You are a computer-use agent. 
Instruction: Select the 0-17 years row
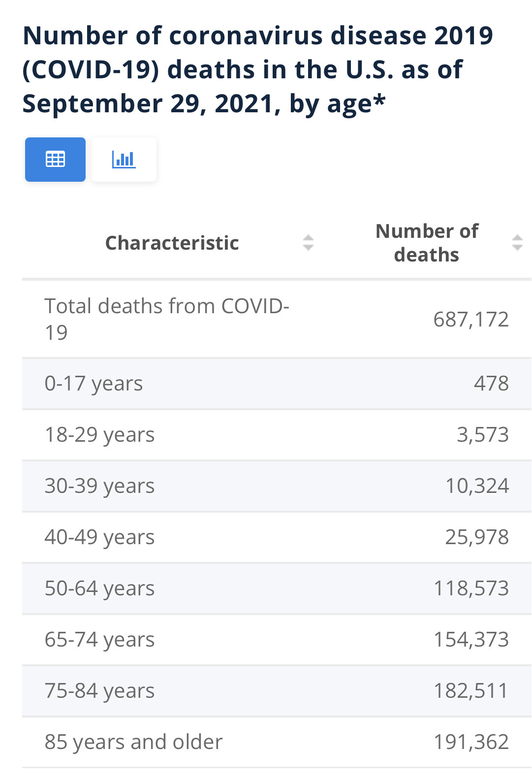coord(277,384)
